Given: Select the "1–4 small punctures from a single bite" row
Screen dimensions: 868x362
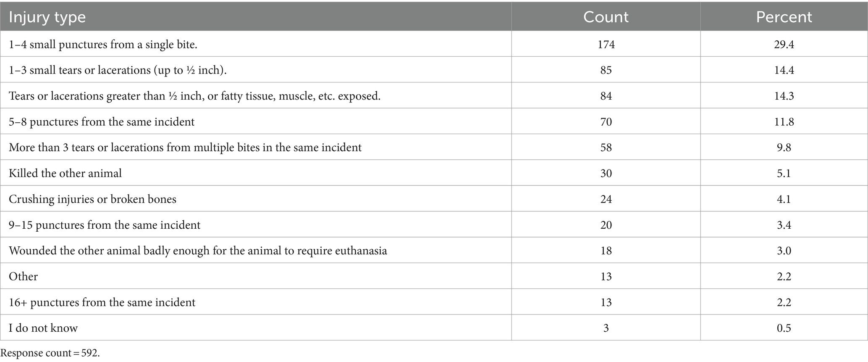Looking at the screenshot, I should click(x=103, y=44).
